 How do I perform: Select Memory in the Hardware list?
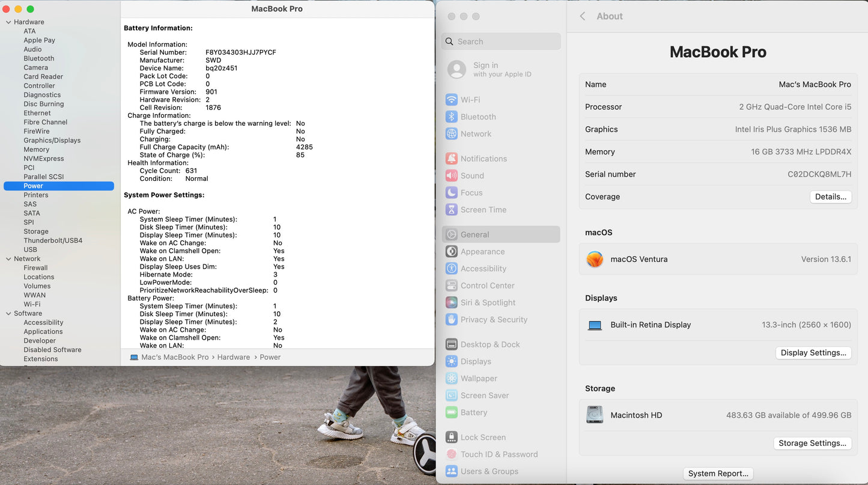tap(37, 150)
